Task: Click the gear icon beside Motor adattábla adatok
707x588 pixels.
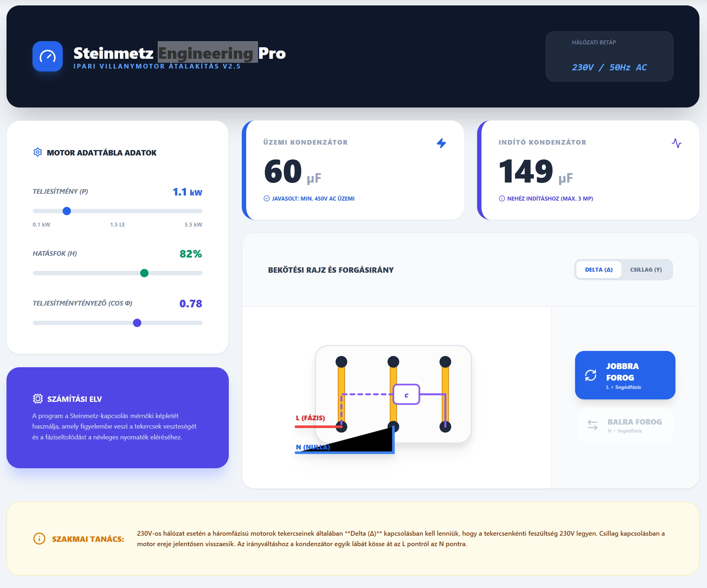Action: pyautogui.click(x=38, y=152)
